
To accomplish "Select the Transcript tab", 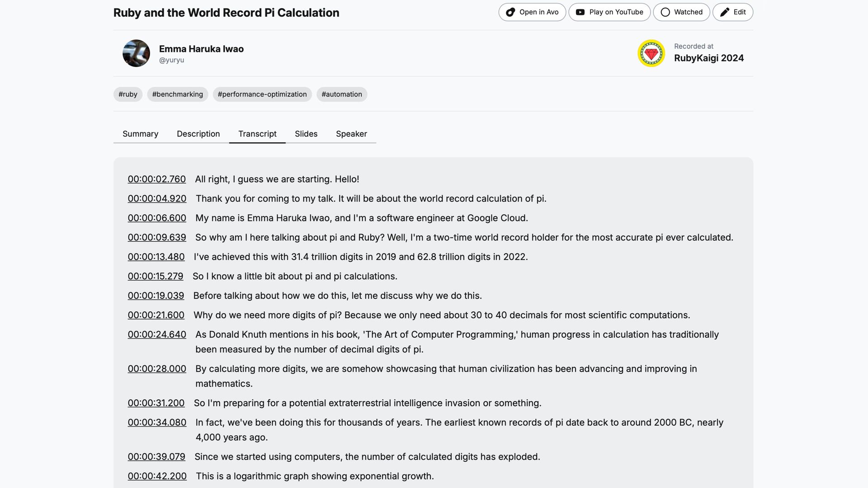I will pyautogui.click(x=257, y=134).
